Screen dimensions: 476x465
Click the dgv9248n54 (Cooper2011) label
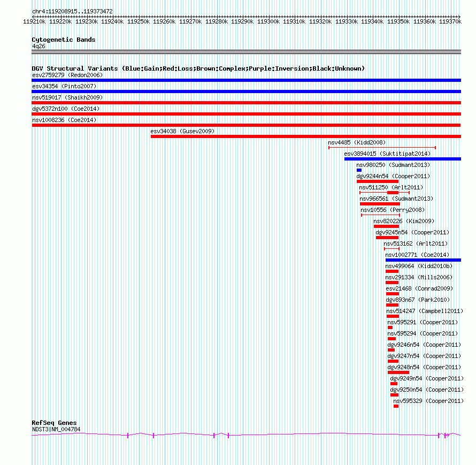click(x=424, y=367)
